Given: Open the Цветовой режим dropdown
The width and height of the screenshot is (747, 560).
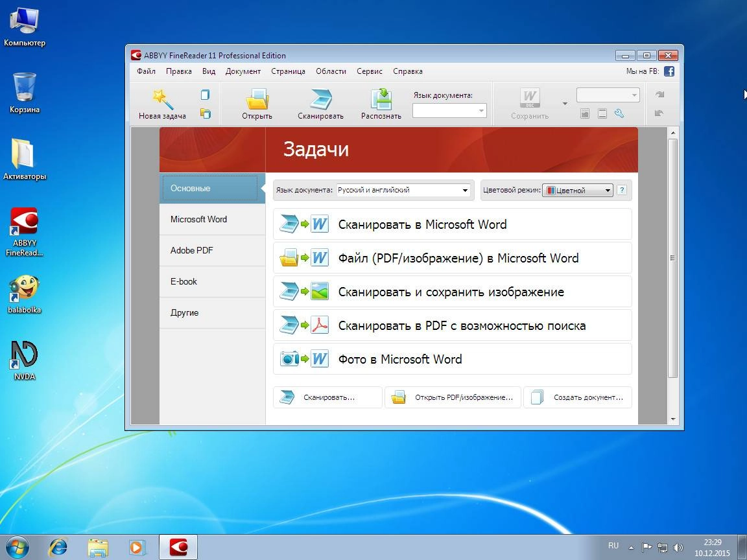Looking at the screenshot, I should coord(577,191).
